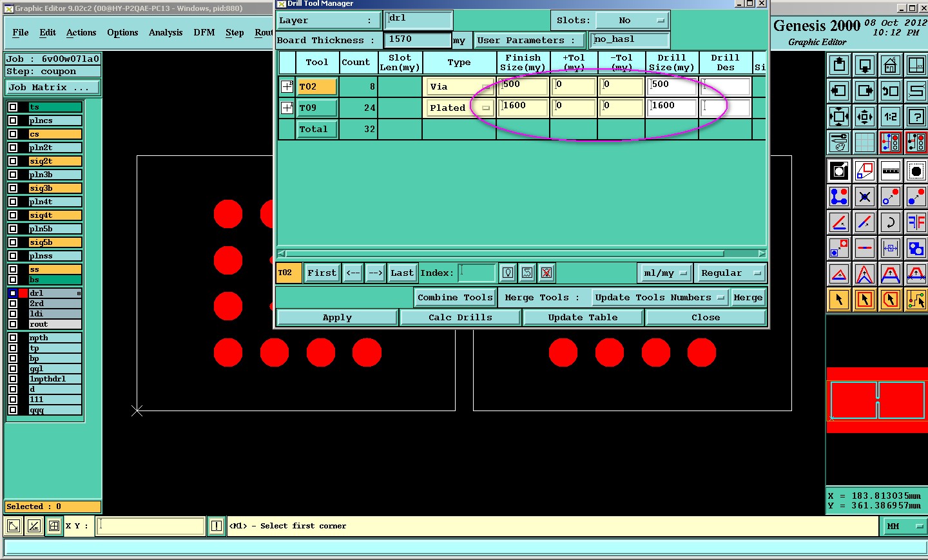Image resolution: width=928 pixels, height=560 pixels.
Task: Toggle the grid display icon
Action: click(x=865, y=142)
